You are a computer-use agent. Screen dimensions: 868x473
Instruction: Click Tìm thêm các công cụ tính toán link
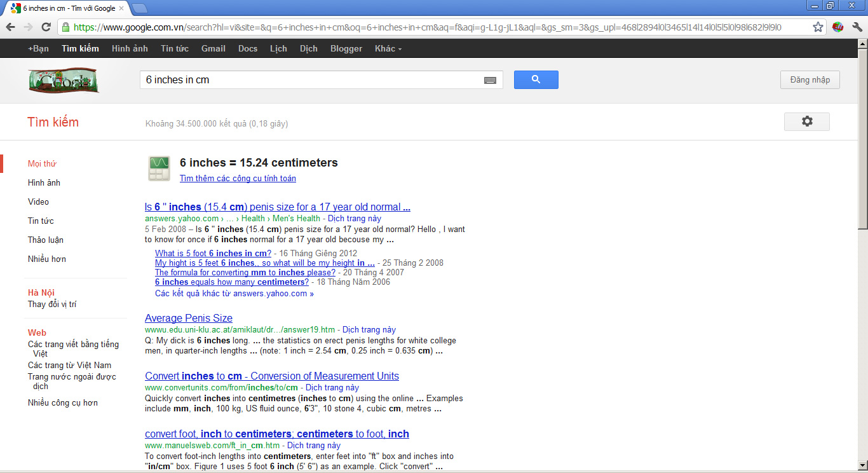[238, 178]
